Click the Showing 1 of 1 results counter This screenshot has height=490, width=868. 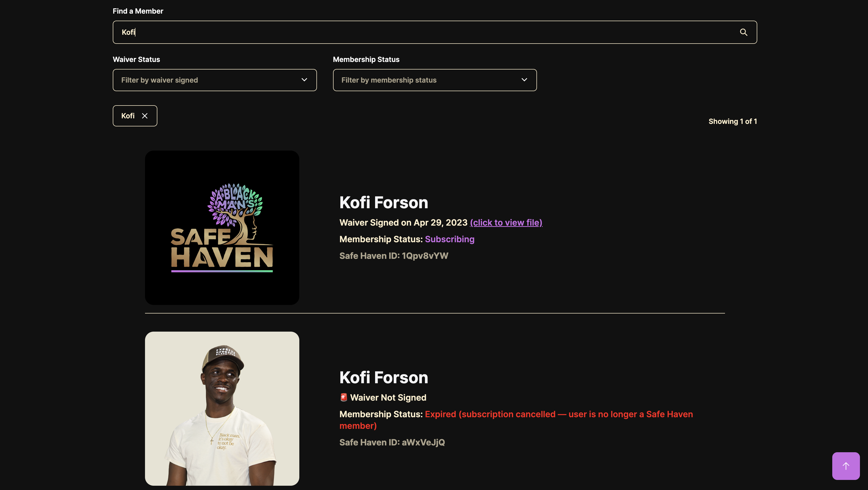pos(732,121)
